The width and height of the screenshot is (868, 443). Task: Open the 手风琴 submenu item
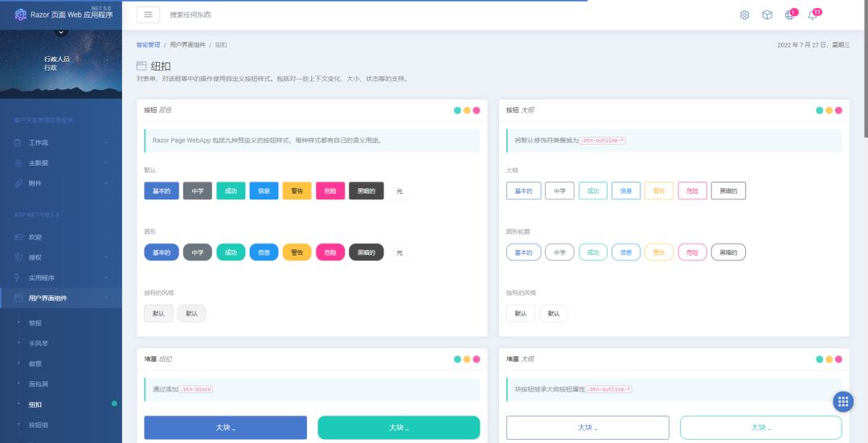(39, 343)
